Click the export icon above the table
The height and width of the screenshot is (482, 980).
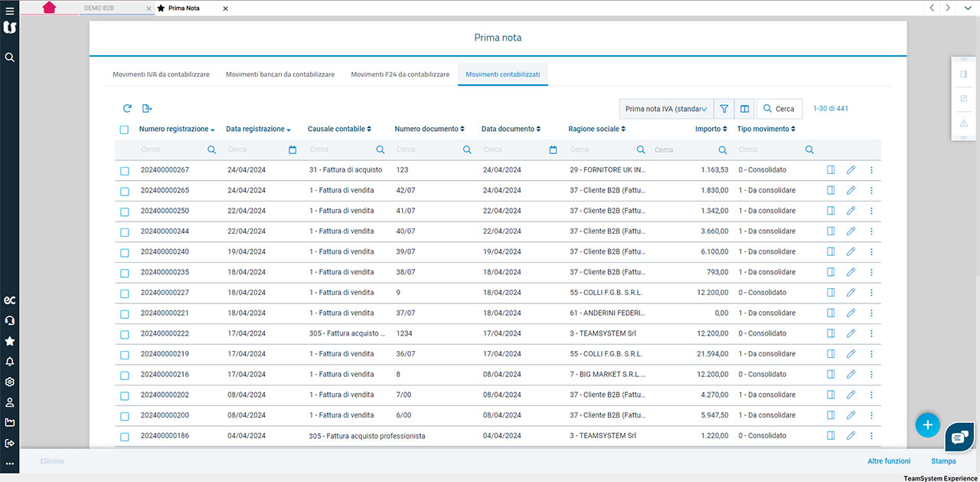point(147,109)
